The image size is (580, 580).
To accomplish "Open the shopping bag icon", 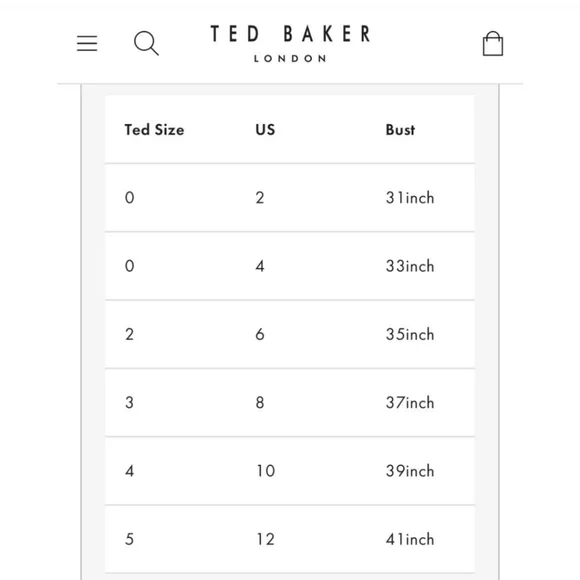I will [493, 43].
